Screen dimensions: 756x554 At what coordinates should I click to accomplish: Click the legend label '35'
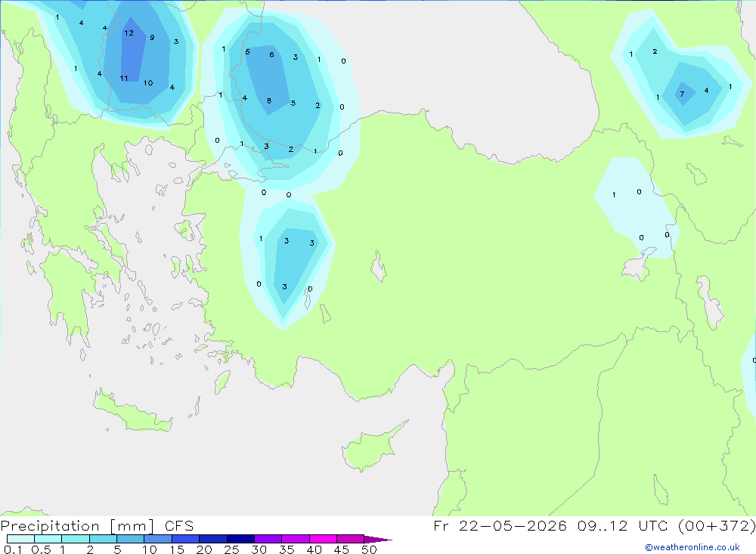click(287, 549)
